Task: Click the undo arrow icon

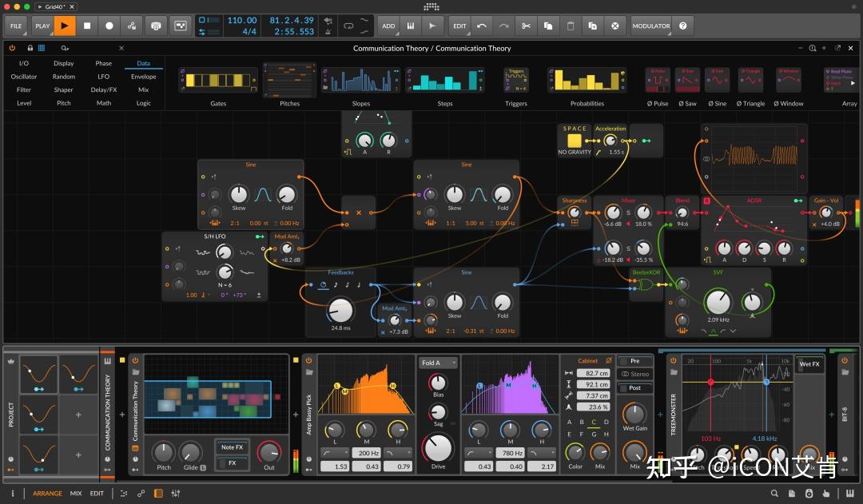Action: pyautogui.click(x=481, y=26)
